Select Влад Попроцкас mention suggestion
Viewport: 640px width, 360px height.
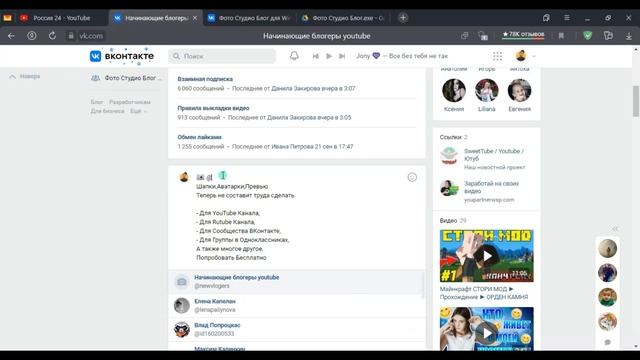296,329
